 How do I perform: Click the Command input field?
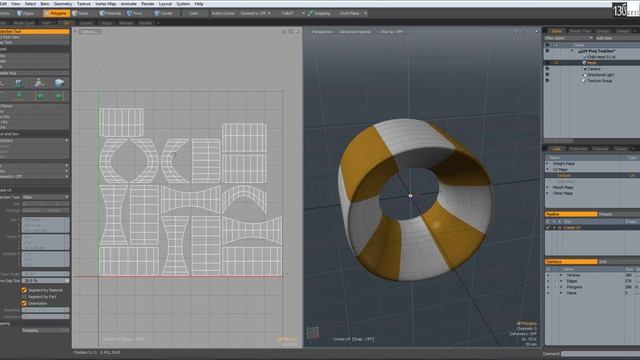point(600,354)
